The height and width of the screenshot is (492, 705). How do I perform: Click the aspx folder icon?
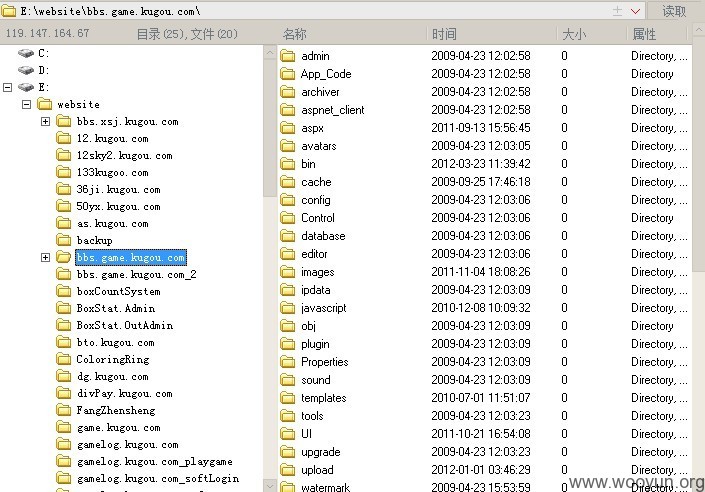click(x=288, y=128)
